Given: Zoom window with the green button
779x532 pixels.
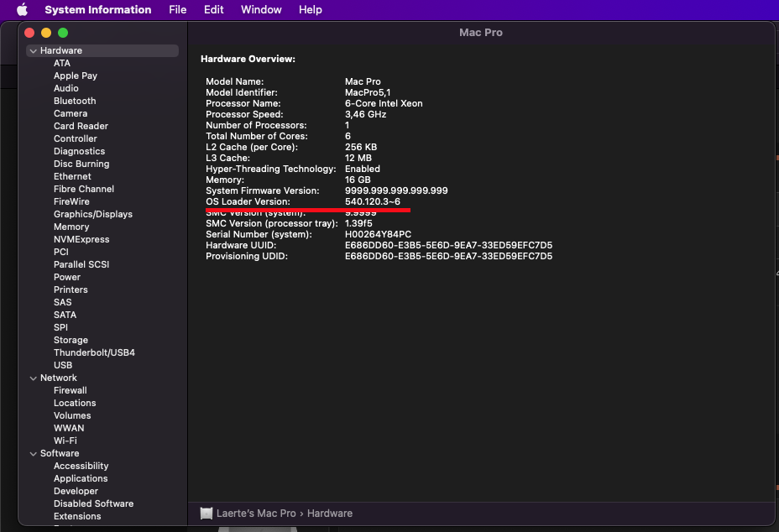Looking at the screenshot, I should click(63, 33).
